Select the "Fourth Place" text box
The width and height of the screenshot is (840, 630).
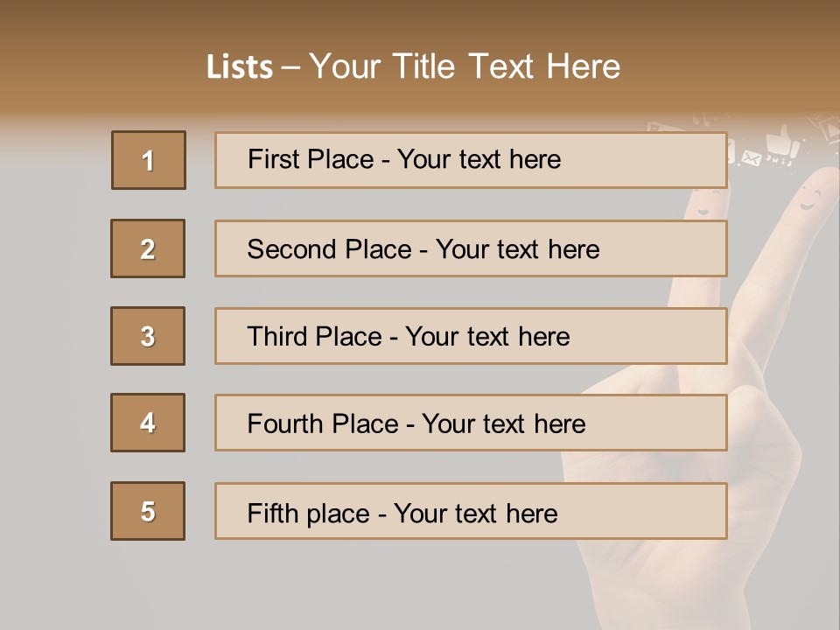coord(471,423)
